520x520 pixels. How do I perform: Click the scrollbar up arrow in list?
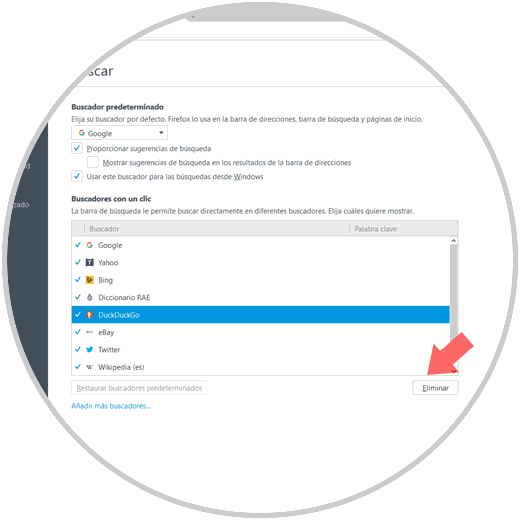(453, 241)
